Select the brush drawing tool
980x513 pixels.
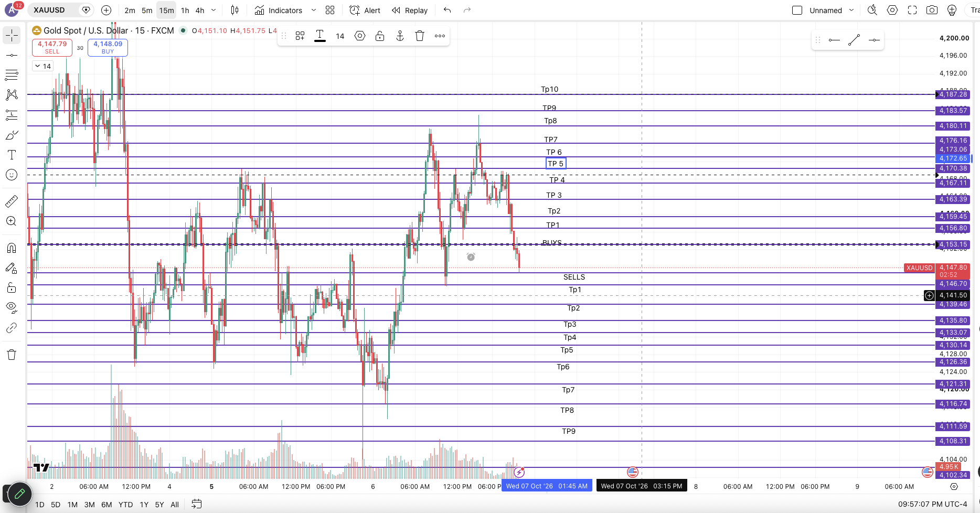[x=12, y=135]
